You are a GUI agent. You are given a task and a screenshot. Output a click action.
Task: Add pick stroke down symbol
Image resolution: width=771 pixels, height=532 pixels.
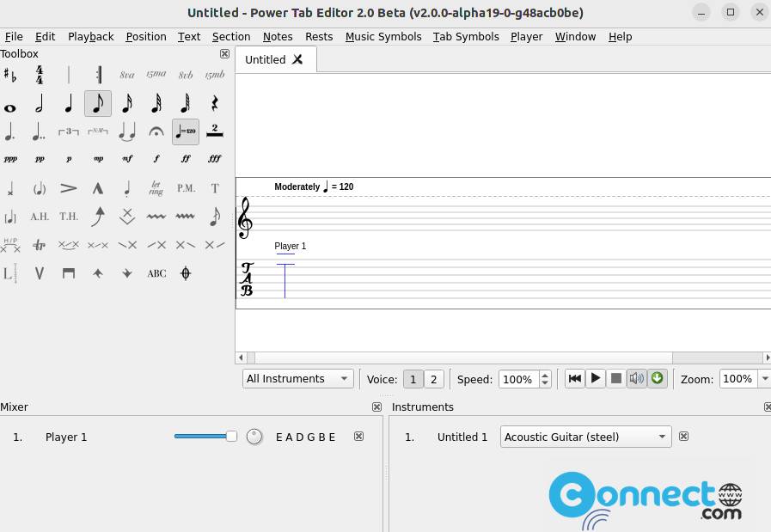[x=69, y=273]
